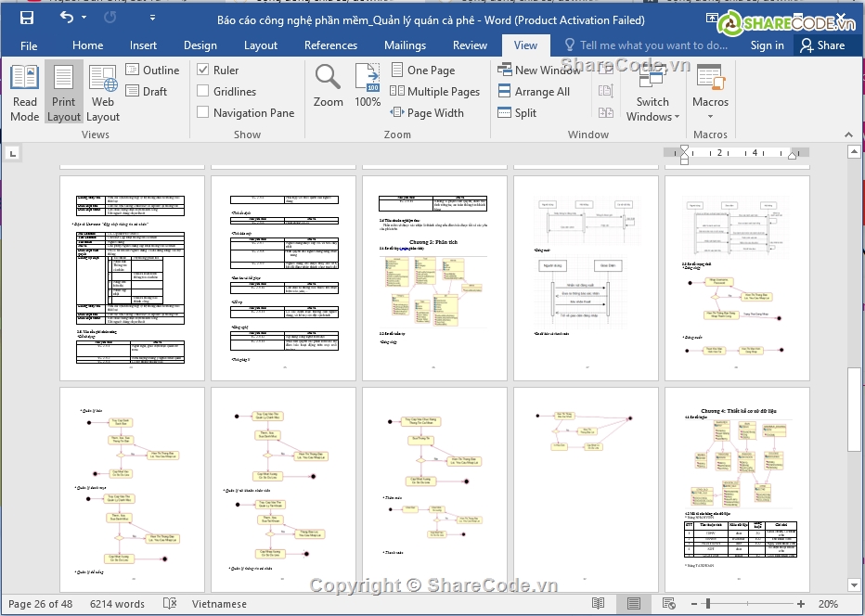The height and width of the screenshot is (616, 865).
Task: Enable the Gridlines checkbox
Action: tap(203, 91)
